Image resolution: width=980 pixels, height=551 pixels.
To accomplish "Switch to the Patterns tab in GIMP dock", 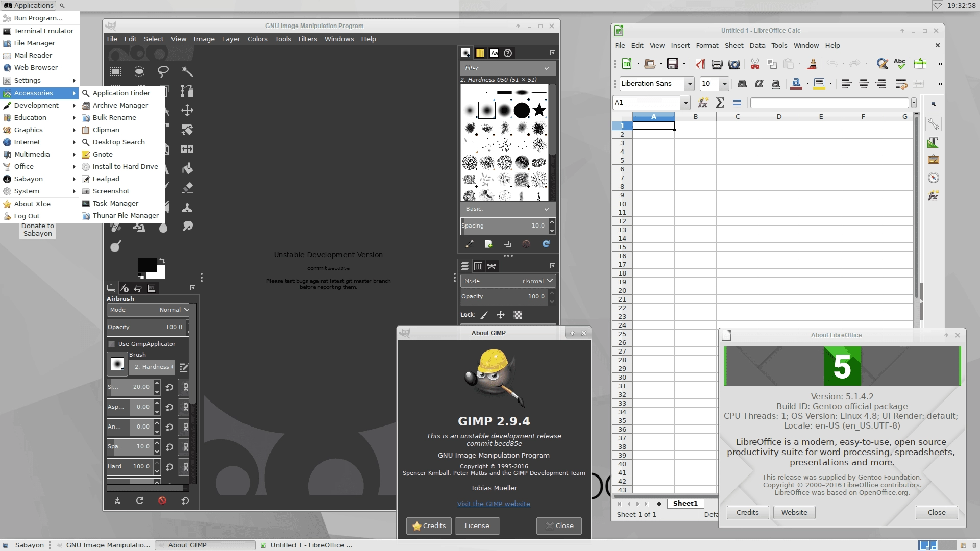I will [x=480, y=53].
